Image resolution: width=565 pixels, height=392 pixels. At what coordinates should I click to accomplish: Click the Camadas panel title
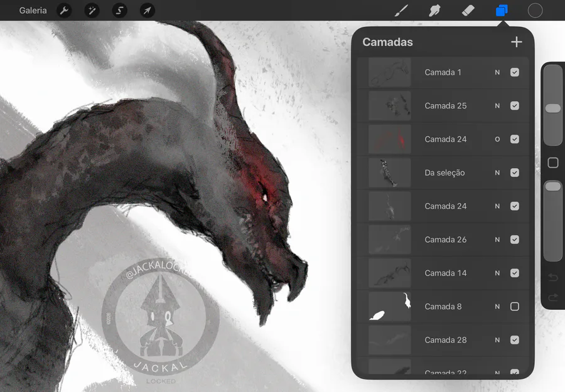(x=387, y=42)
